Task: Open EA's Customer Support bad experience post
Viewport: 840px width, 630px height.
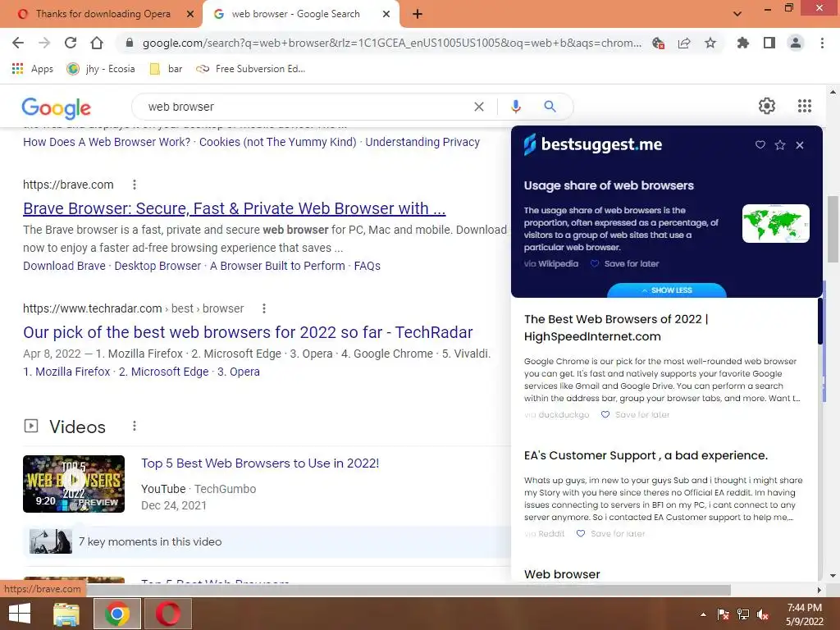Action: coord(646,455)
